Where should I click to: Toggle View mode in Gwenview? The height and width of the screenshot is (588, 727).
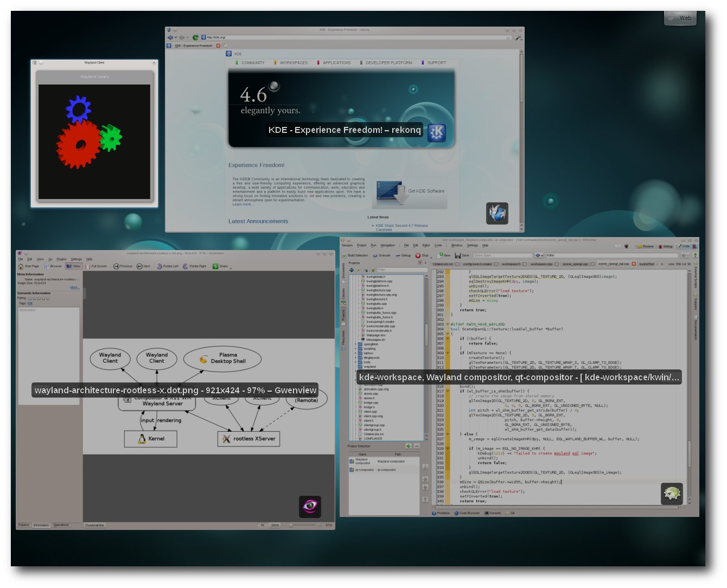(73, 266)
